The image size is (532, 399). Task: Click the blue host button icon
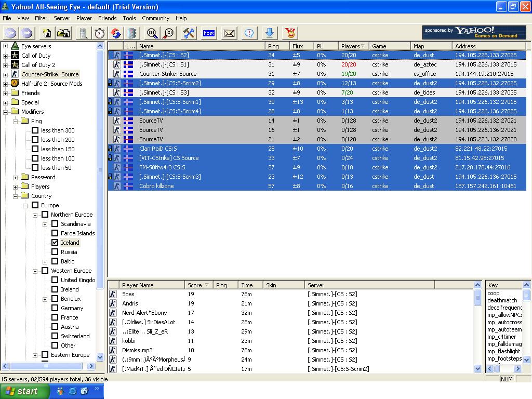click(x=209, y=33)
